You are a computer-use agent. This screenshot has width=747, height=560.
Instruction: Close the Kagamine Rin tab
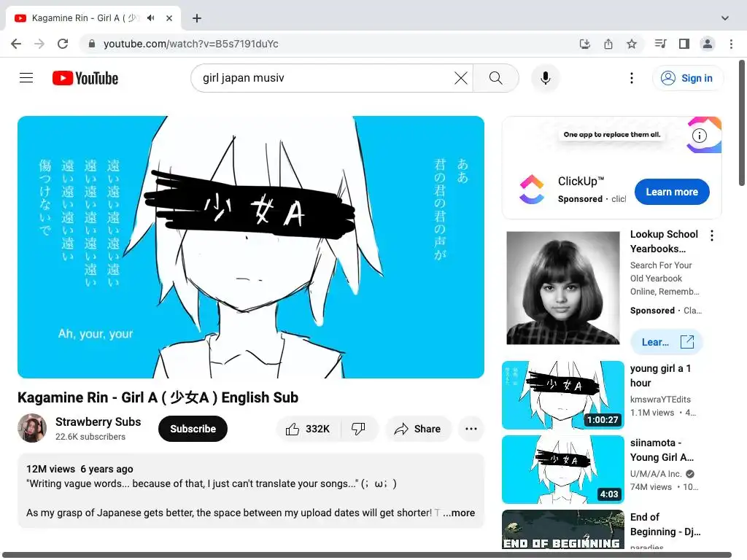point(169,18)
